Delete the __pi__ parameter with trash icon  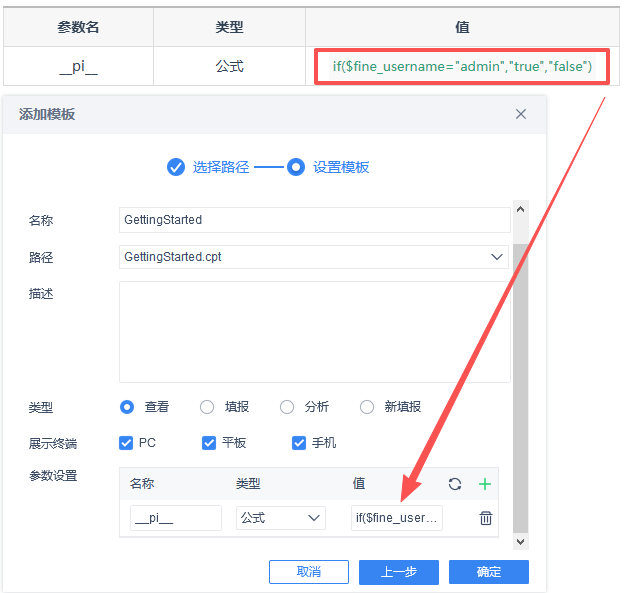pyautogui.click(x=486, y=518)
